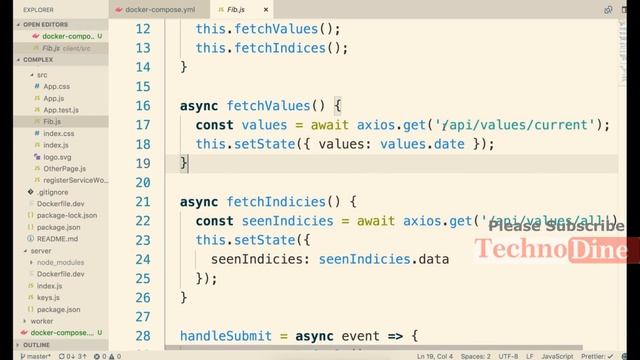Open docker-compo.. in Open Editors
Image resolution: width=640 pixels, height=360 pixels.
pos(68,36)
